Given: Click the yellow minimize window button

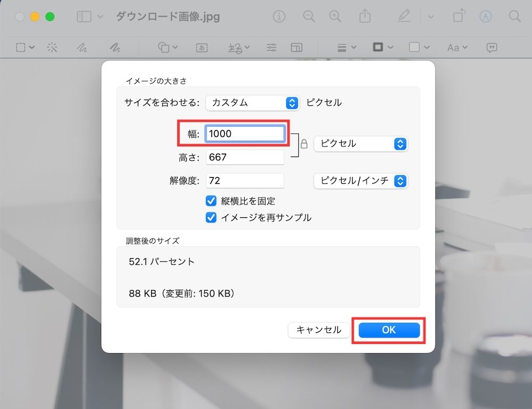Looking at the screenshot, I should (x=35, y=17).
